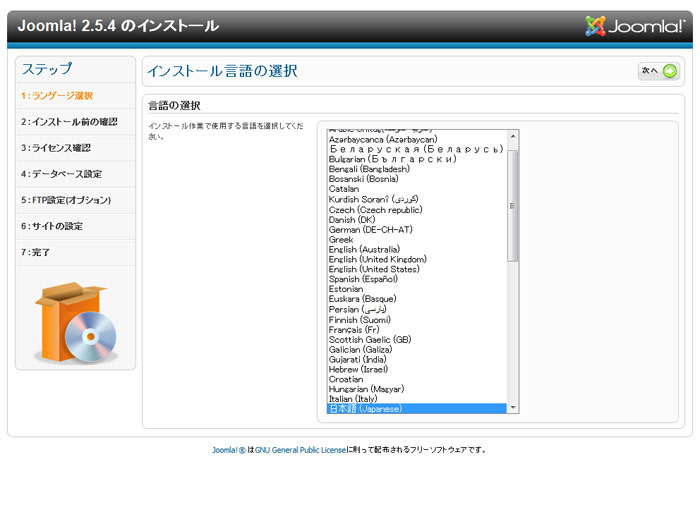Select step 6 サイトの設定

click(x=52, y=226)
